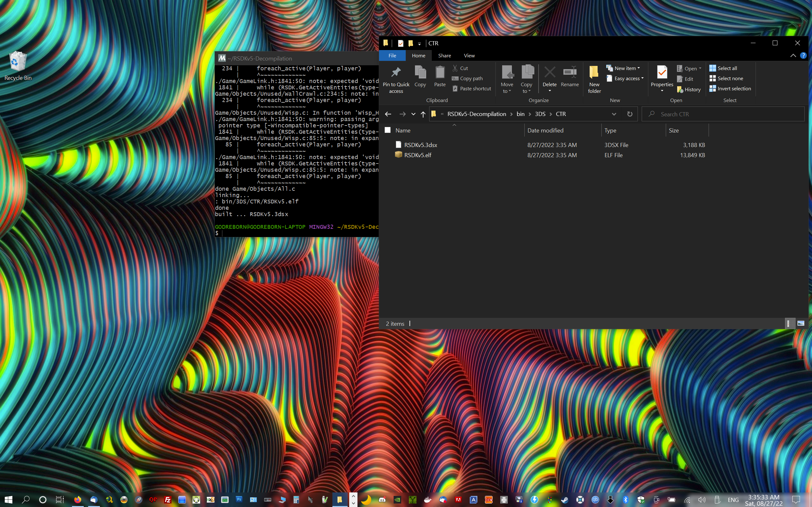Expand the address bar history dropdown
The width and height of the screenshot is (812, 507).
pyautogui.click(x=614, y=114)
